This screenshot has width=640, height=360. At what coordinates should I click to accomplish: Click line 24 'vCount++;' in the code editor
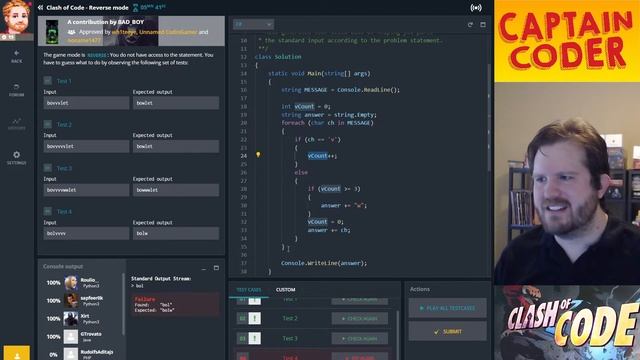point(322,156)
